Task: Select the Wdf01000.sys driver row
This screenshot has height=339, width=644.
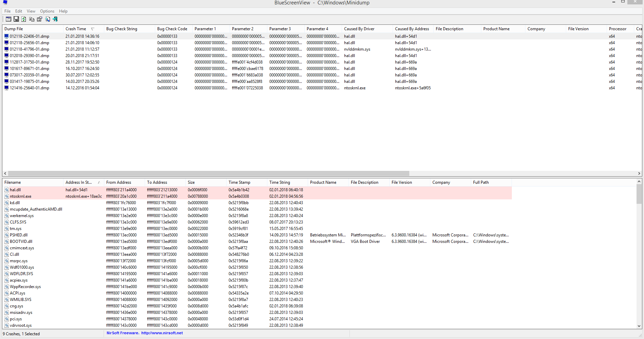Action: pyautogui.click(x=257, y=267)
